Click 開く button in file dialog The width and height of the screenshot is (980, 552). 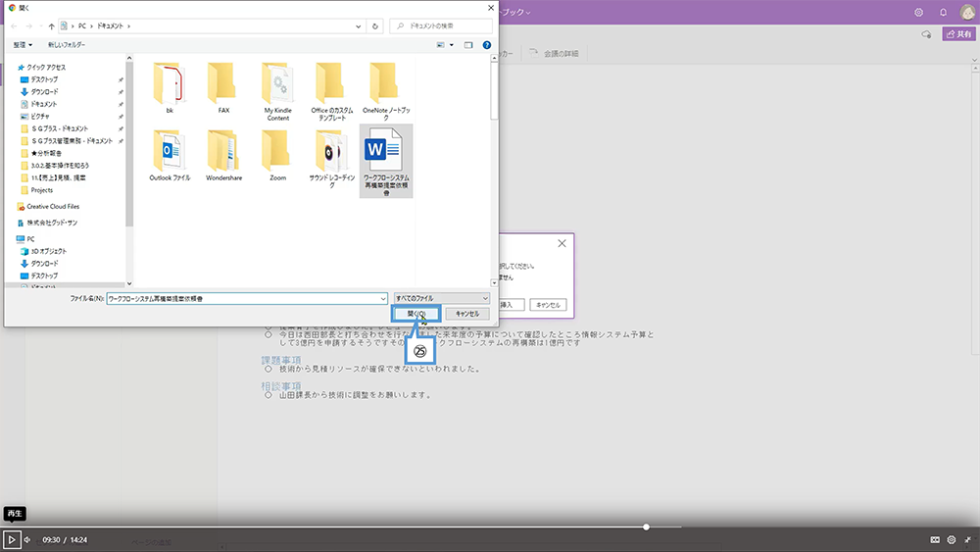click(416, 314)
